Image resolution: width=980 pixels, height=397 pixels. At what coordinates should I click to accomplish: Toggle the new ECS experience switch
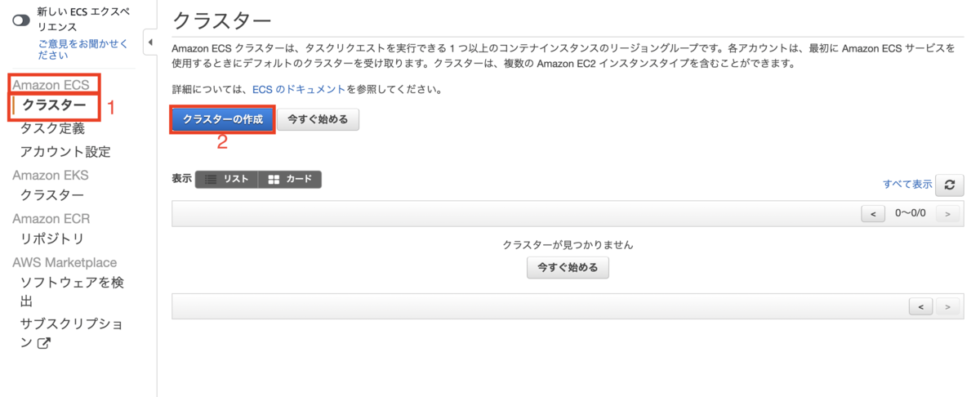click(21, 20)
